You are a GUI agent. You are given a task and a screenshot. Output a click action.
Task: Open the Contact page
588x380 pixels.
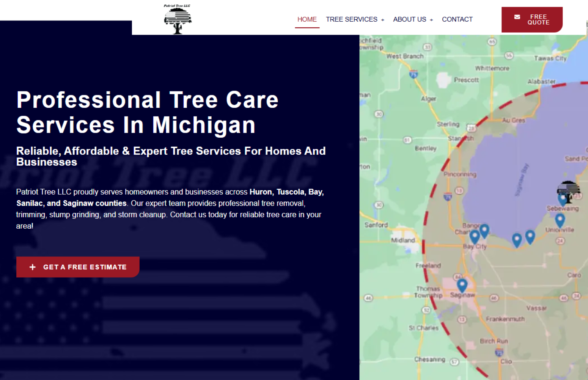tap(457, 19)
